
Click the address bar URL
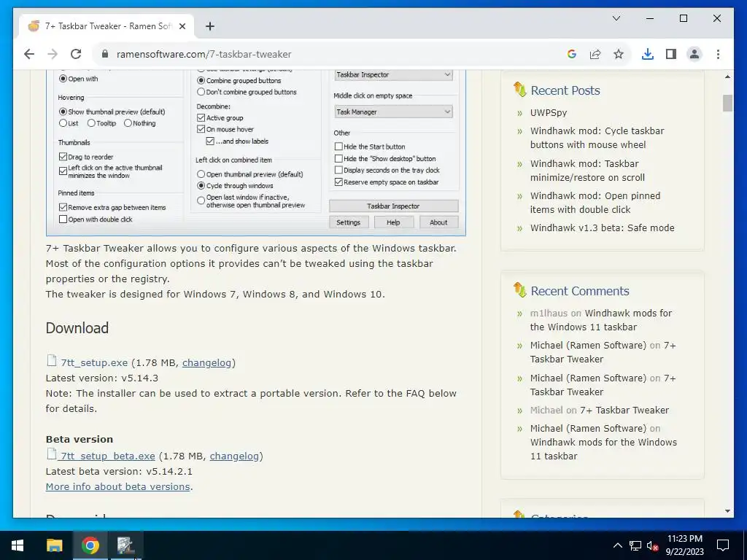204,54
